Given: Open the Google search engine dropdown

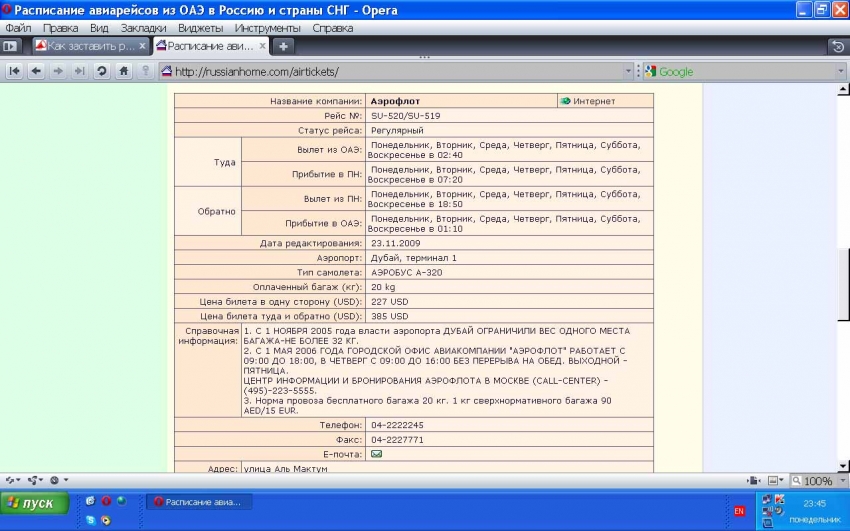Looking at the screenshot, I should click(x=651, y=71).
